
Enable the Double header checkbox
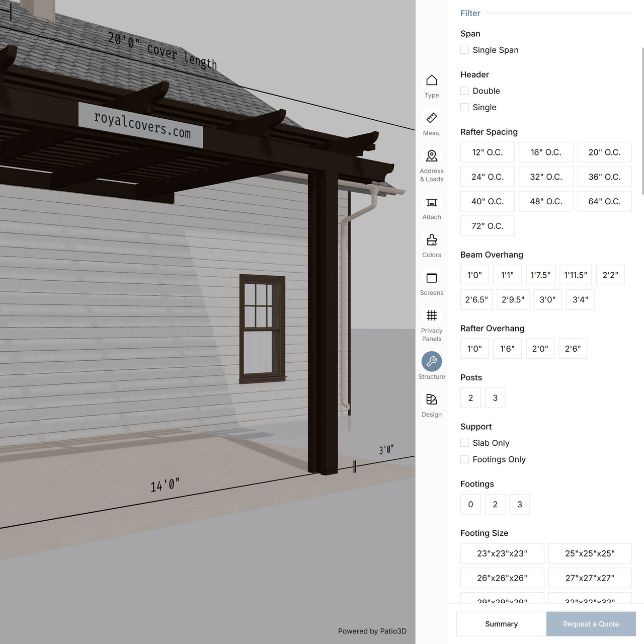[x=464, y=91]
